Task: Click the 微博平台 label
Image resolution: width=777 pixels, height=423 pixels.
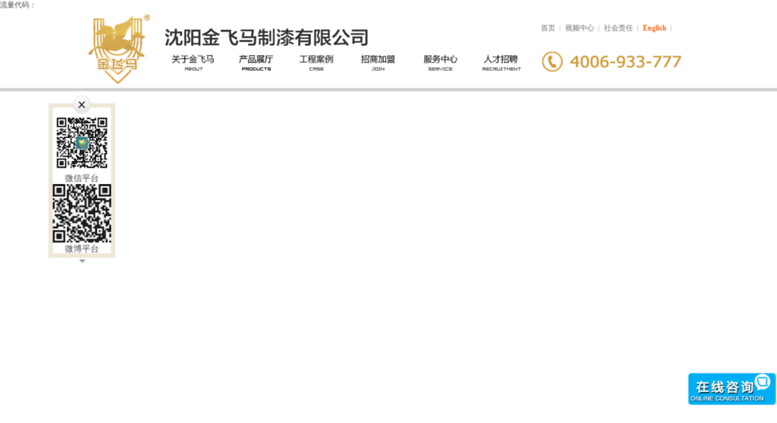Action: point(82,249)
